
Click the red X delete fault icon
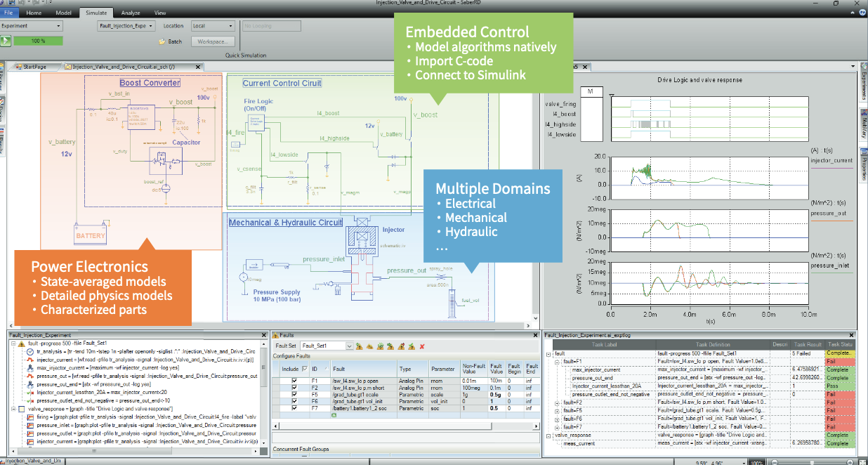pos(421,346)
